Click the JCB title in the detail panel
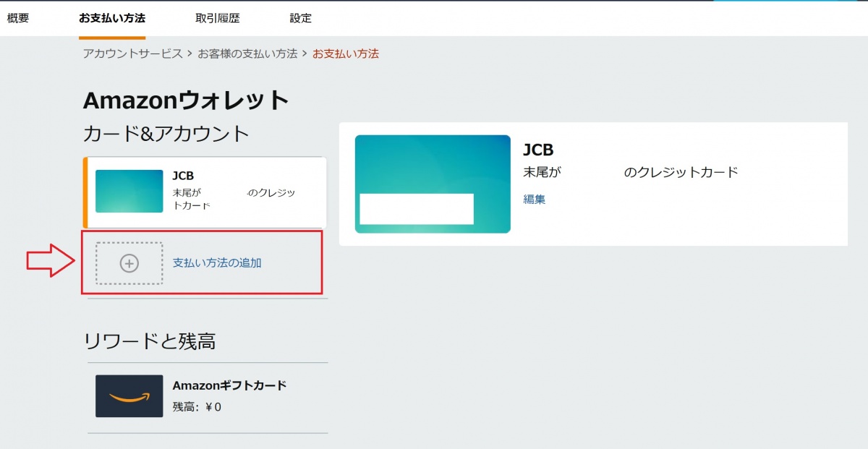This screenshot has height=449, width=868. pos(538,150)
